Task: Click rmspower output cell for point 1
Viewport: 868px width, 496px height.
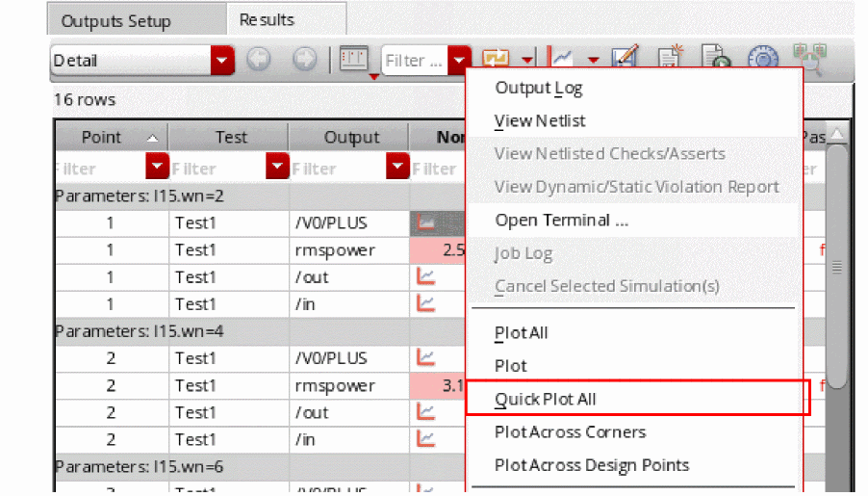Action: [349, 250]
